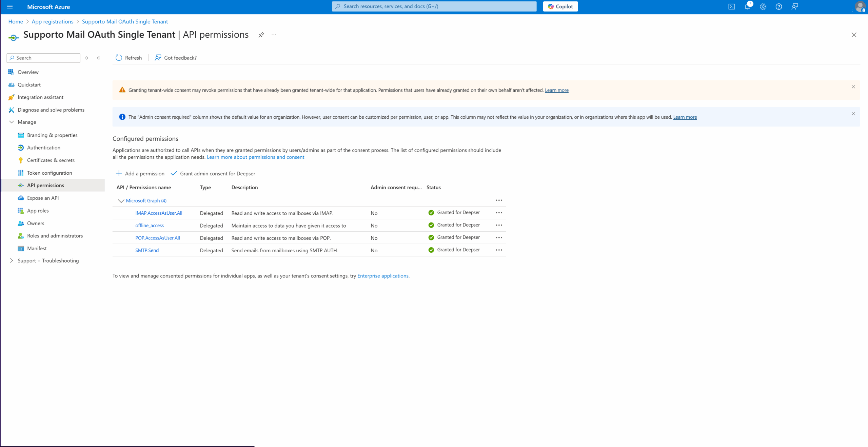Expand the Support + Troubleshooting section
The image size is (868, 447).
[11, 260]
